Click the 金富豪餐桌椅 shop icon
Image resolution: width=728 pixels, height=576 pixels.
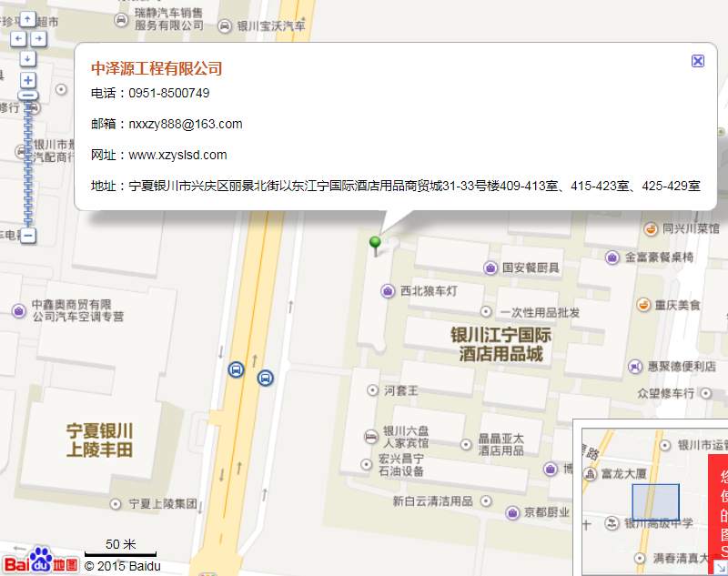point(612,258)
